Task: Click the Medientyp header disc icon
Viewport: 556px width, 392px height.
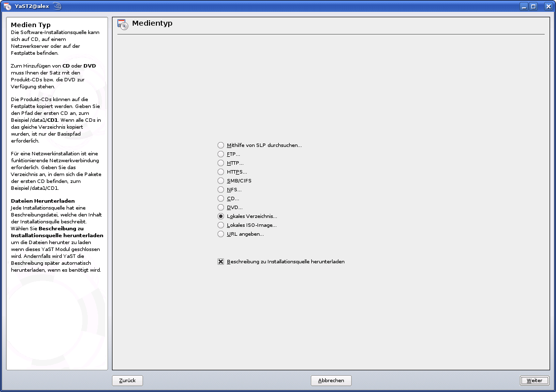Action: (x=122, y=24)
